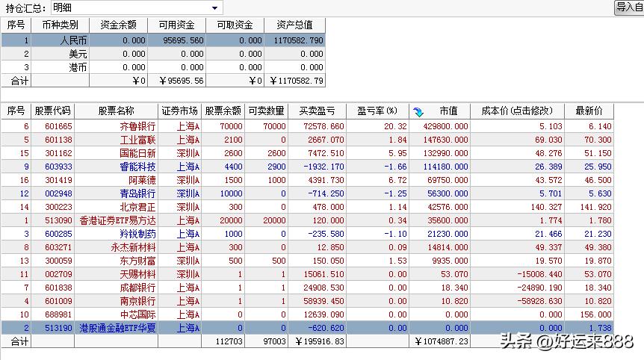Click the 盈亏率(%) column header
Screen dimensions: 644x360
pyautogui.click(x=377, y=111)
